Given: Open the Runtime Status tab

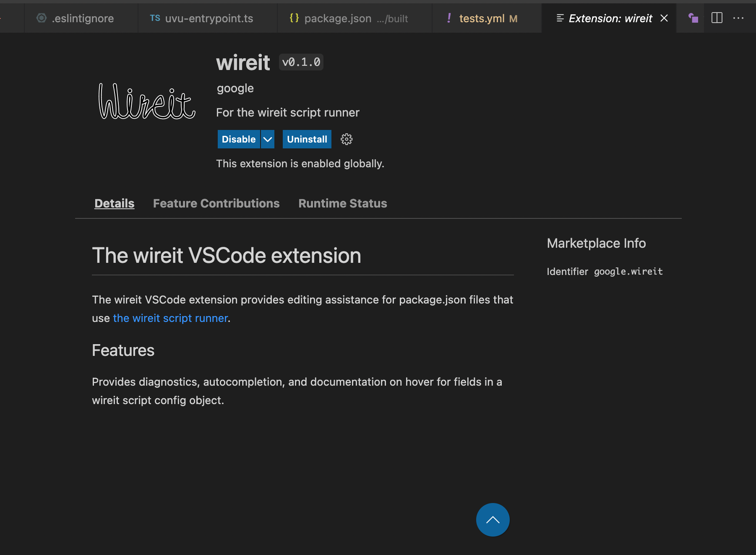Looking at the screenshot, I should (x=343, y=203).
